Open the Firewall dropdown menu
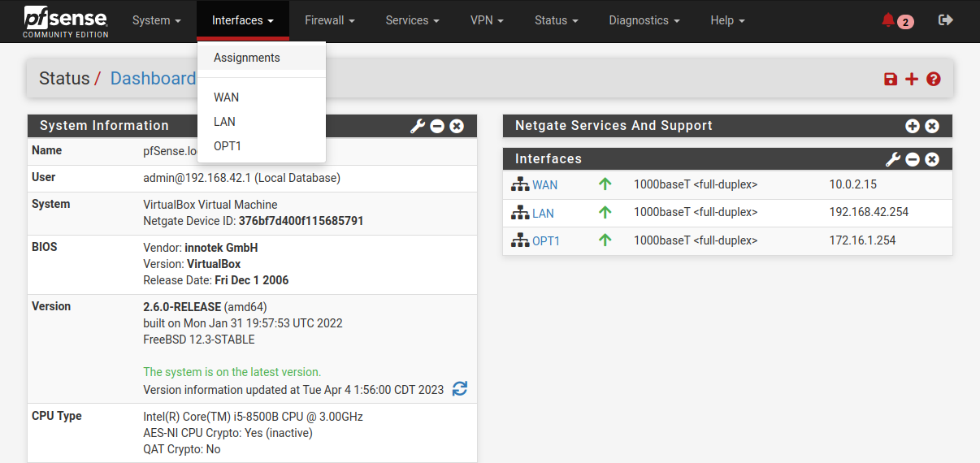 pyautogui.click(x=329, y=20)
